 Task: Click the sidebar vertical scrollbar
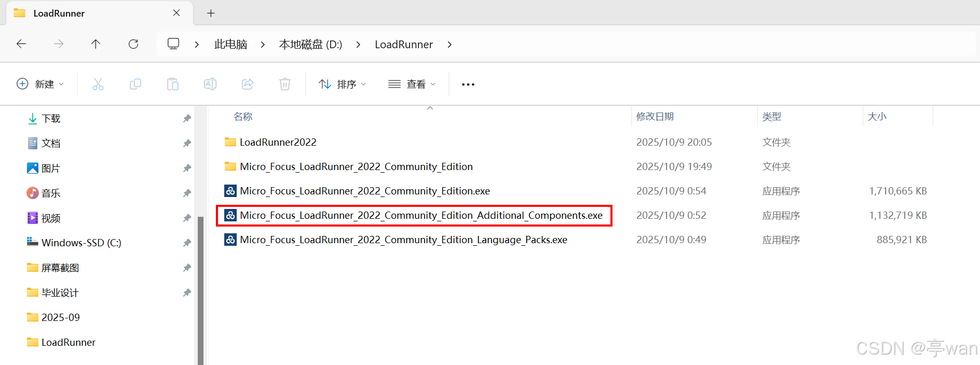click(201, 290)
